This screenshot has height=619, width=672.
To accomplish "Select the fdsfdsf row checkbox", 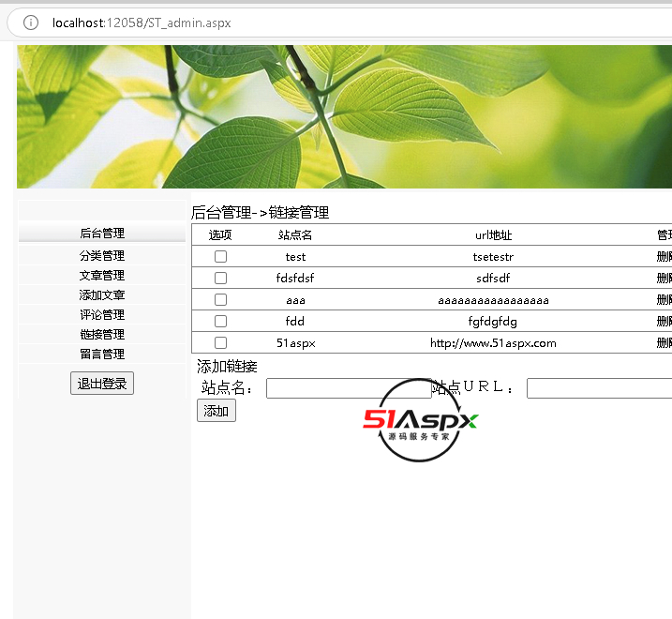I will pyautogui.click(x=220, y=278).
